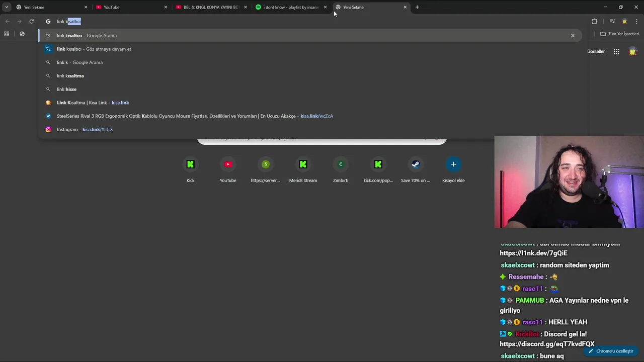Viewport: 644px width, 362px height.
Task: Open the l1nk.dev/7gQiE chat link
Action: (533, 253)
